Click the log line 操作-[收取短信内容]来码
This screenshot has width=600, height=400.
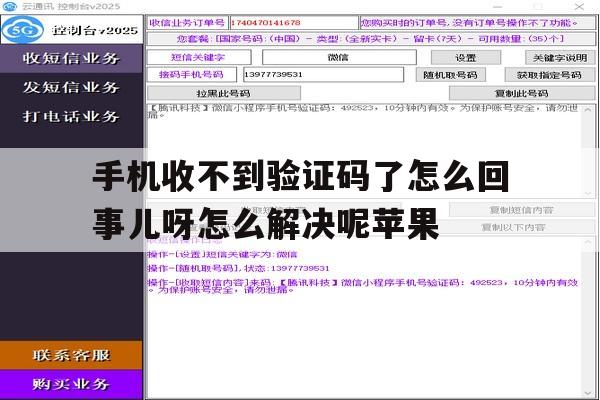[x=363, y=286]
